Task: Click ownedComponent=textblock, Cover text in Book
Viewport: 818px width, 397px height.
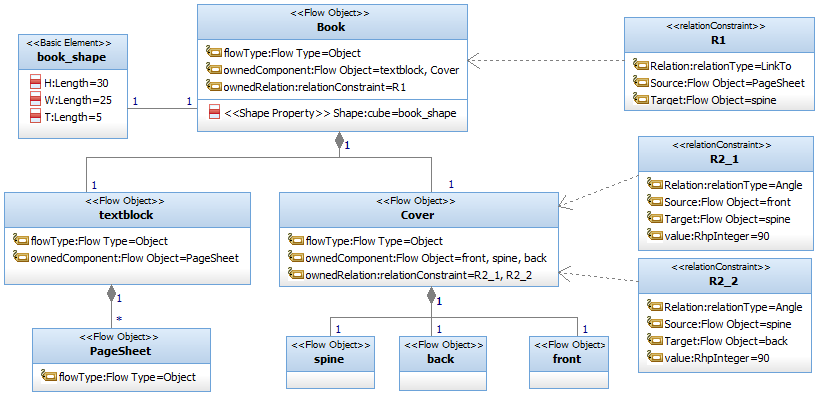Action: (341, 70)
